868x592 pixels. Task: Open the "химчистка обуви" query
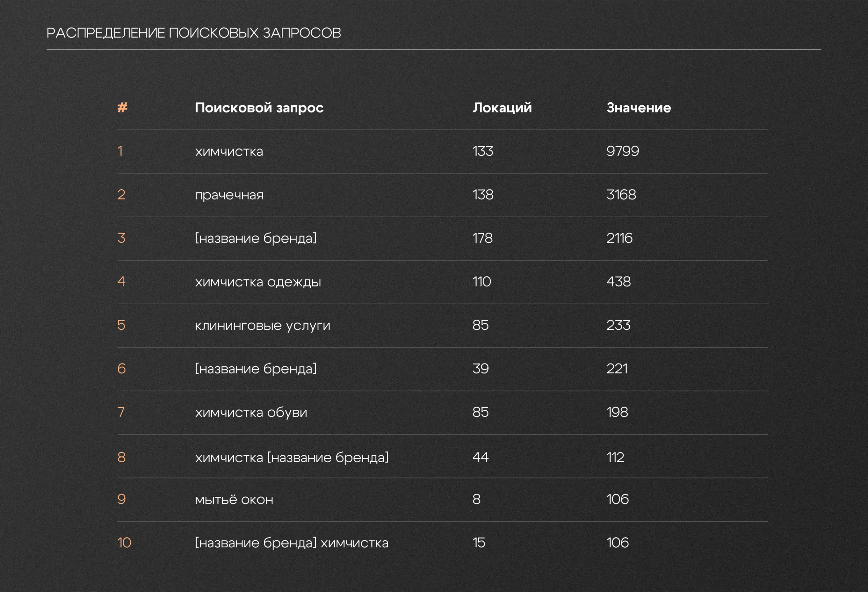click(251, 412)
